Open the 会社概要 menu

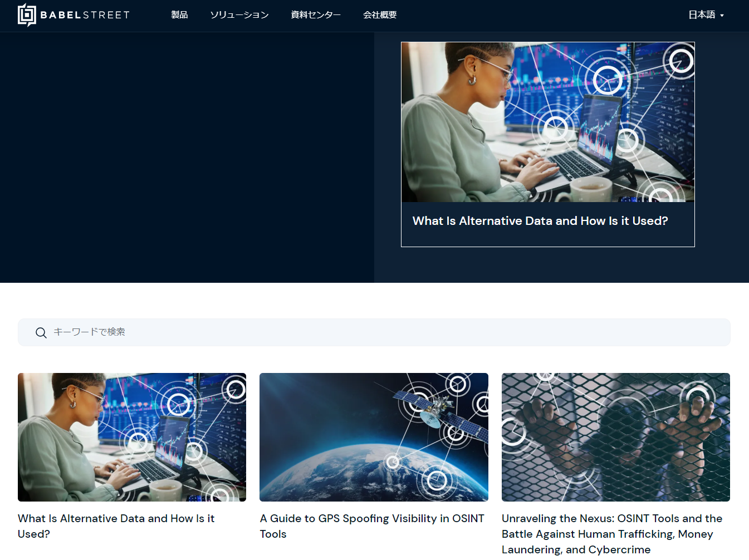coord(380,15)
